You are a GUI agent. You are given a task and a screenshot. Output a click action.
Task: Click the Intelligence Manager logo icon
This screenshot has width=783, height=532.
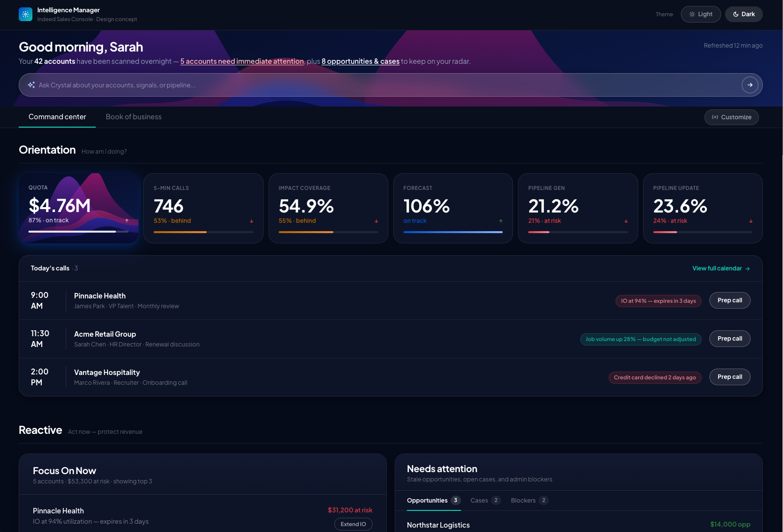(x=26, y=14)
